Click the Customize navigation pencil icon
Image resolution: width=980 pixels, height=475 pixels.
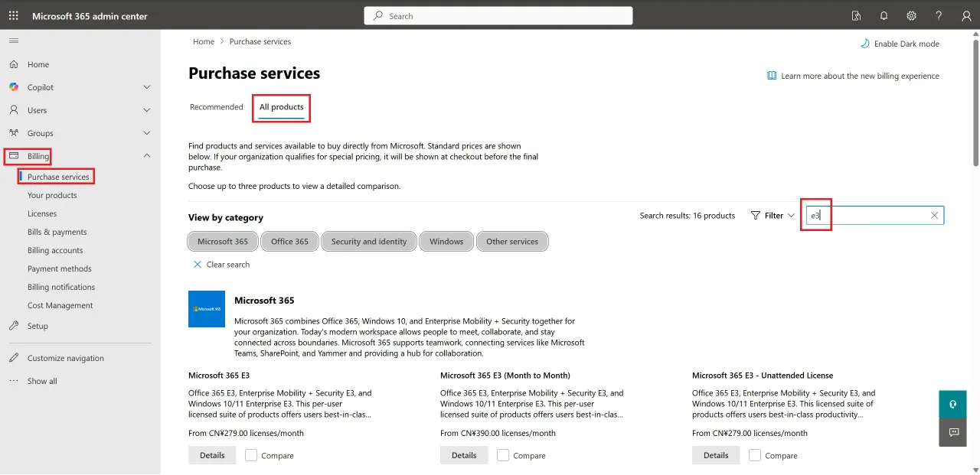pos(14,358)
